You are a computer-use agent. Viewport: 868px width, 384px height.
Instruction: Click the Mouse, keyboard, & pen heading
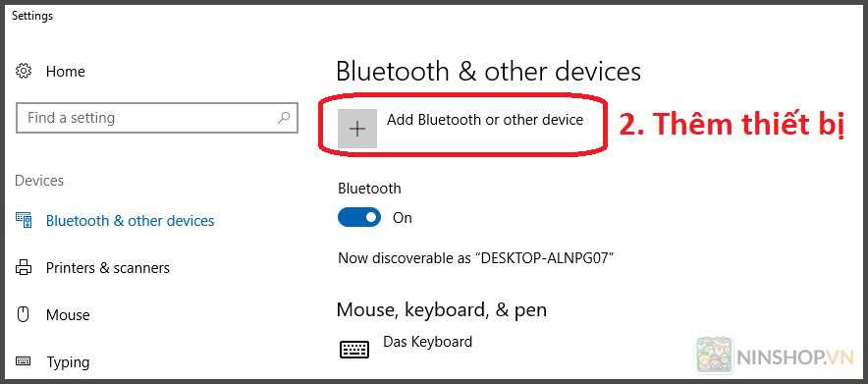pyautogui.click(x=442, y=309)
